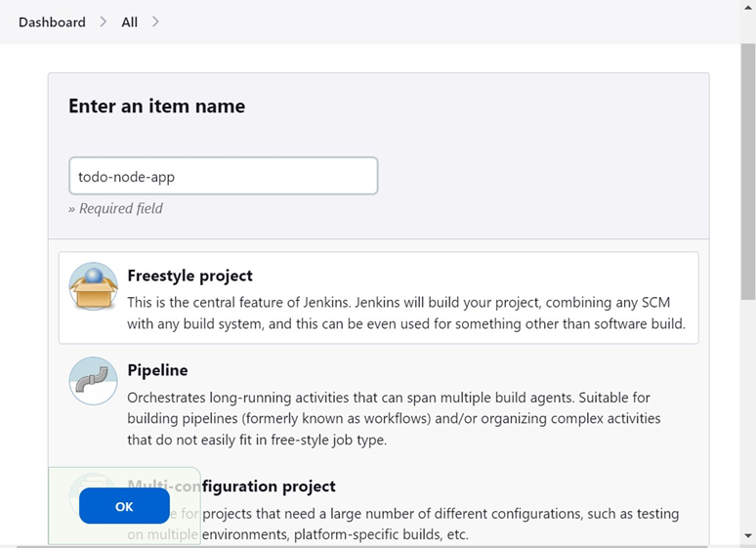Click the scrollbar down arrow
Viewport: 756px width, 548px height.
[x=748, y=536]
